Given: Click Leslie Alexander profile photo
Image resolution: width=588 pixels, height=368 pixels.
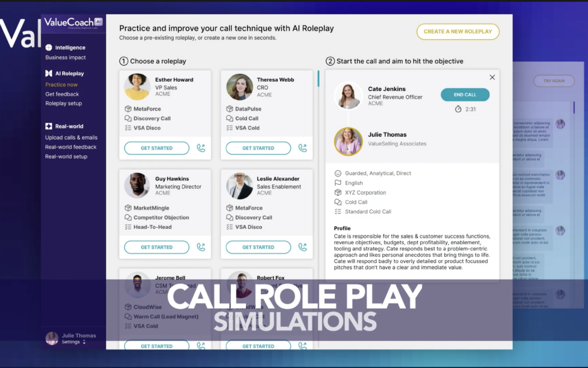Looking at the screenshot, I should coord(239,185).
